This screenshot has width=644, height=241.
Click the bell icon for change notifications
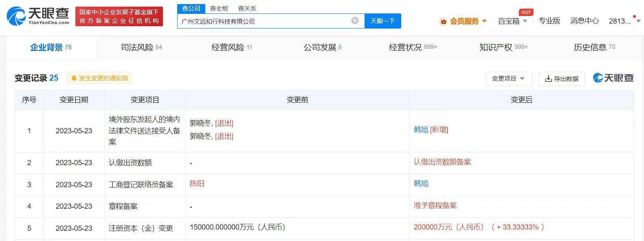tap(74, 78)
